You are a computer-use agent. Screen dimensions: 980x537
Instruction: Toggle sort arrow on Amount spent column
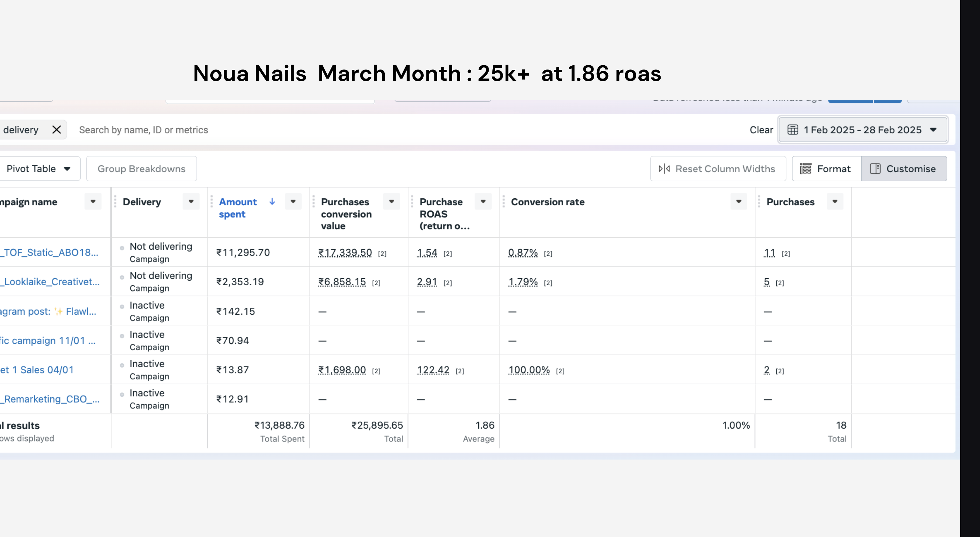pyautogui.click(x=272, y=201)
